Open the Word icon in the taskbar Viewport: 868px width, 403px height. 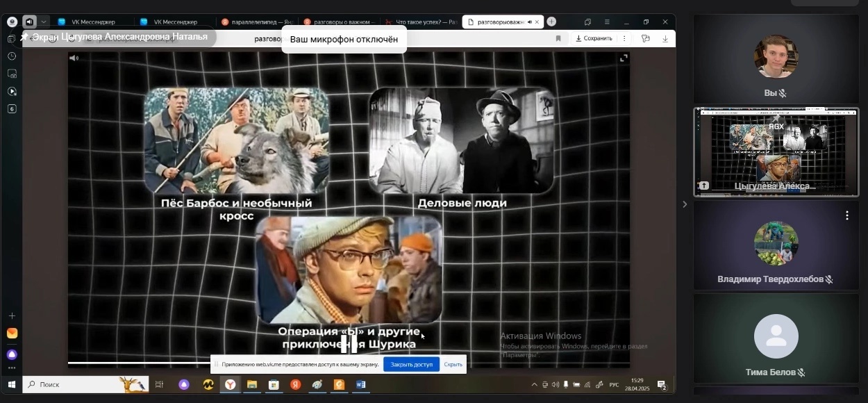click(x=361, y=384)
